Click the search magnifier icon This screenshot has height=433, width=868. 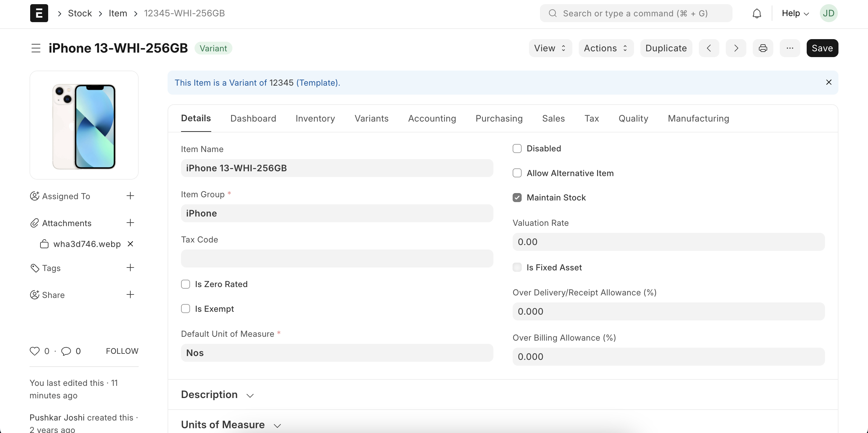tap(552, 13)
